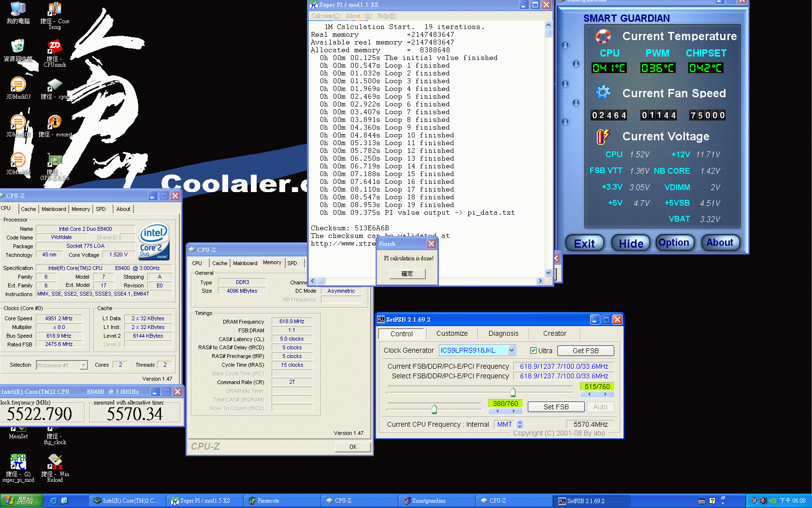812x508 pixels.
Task: Switch to Mainboard tab in CPU-Z
Action: click(54, 209)
